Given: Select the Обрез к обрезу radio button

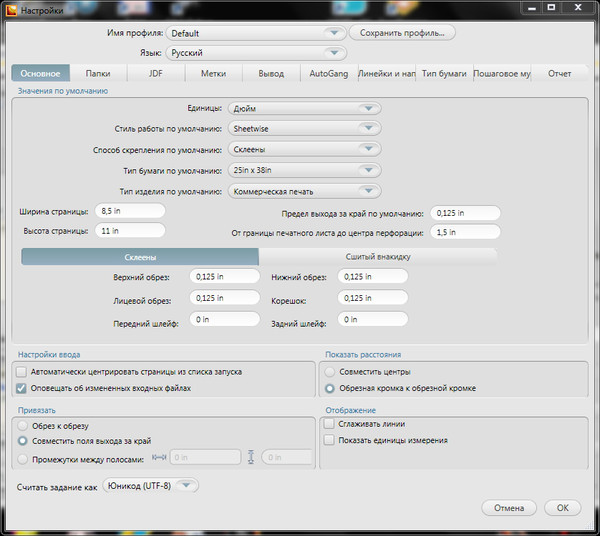Looking at the screenshot, I should [x=23, y=425].
